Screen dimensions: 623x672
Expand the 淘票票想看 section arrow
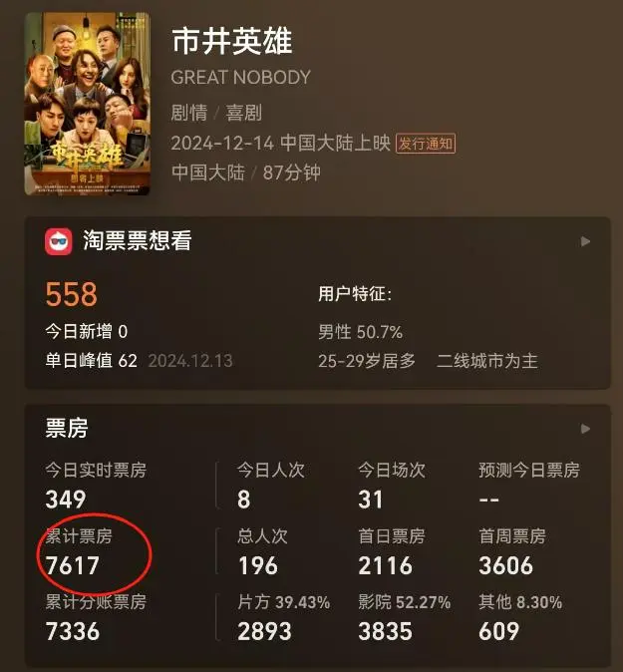pos(585,241)
